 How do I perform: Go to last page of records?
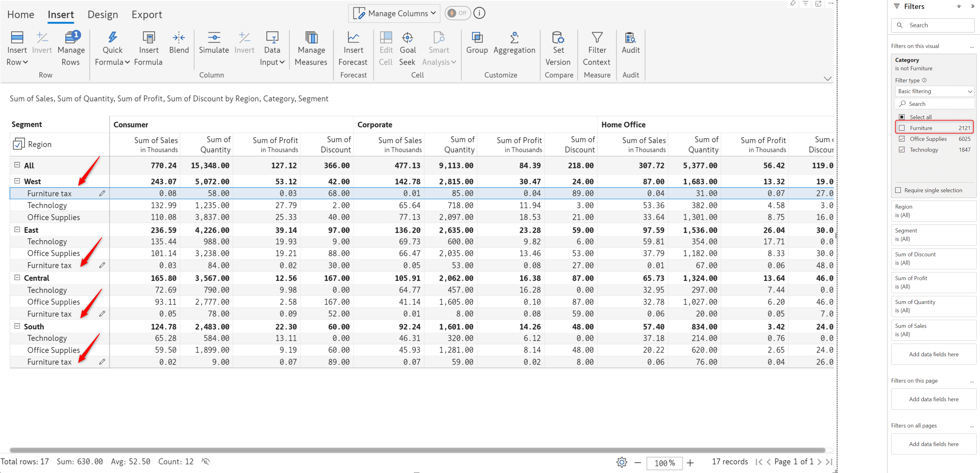[x=829, y=462]
